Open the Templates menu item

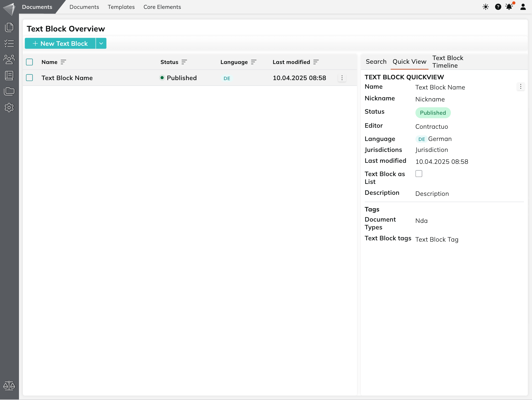coord(121,7)
